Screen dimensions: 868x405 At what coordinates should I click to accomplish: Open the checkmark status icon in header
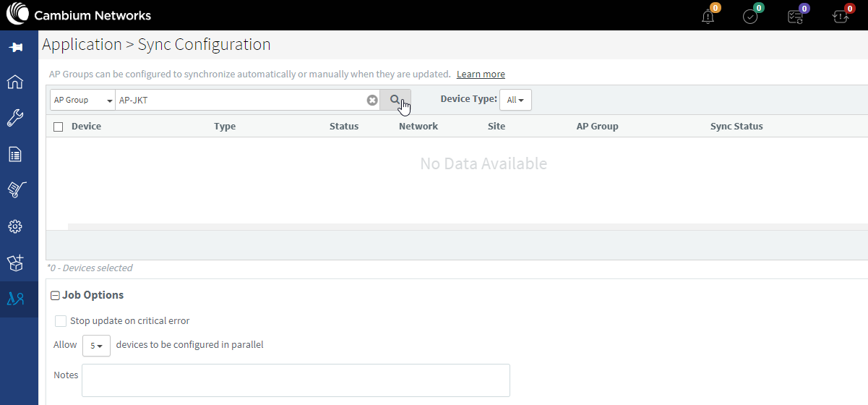tap(751, 16)
